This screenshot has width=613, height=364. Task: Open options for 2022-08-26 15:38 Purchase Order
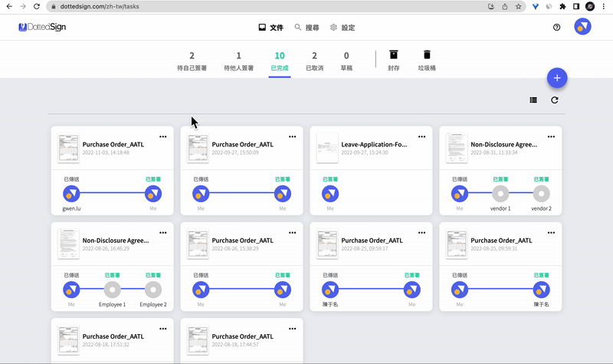pos(293,233)
